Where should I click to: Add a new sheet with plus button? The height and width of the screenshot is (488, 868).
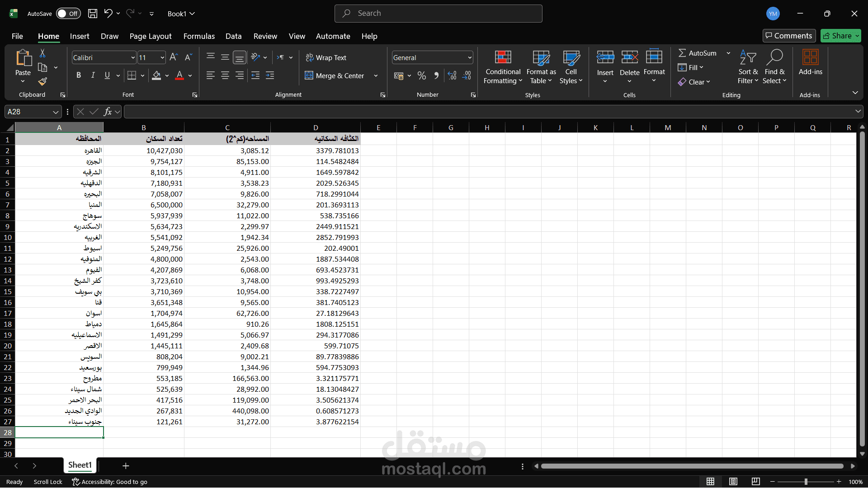point(126,466)
